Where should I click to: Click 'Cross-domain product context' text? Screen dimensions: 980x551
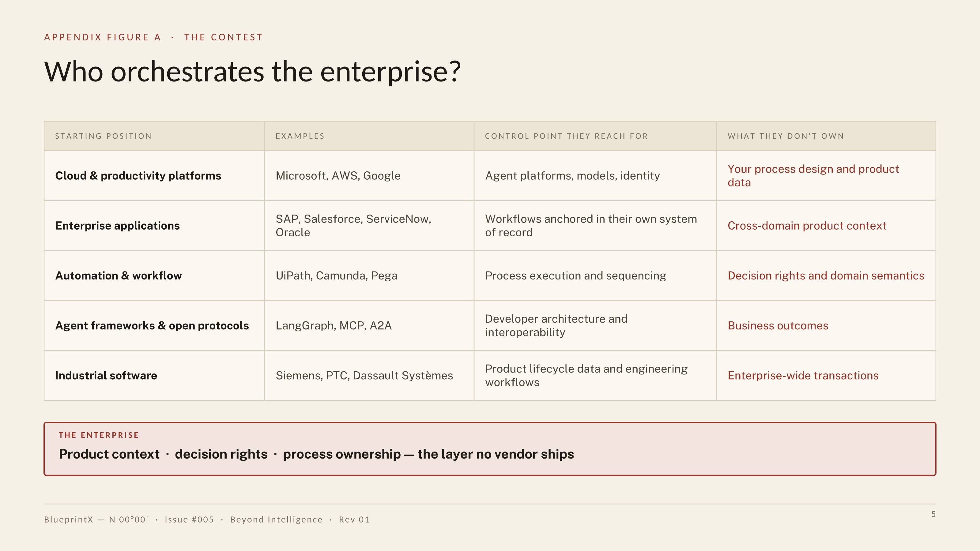pos(807,226)
